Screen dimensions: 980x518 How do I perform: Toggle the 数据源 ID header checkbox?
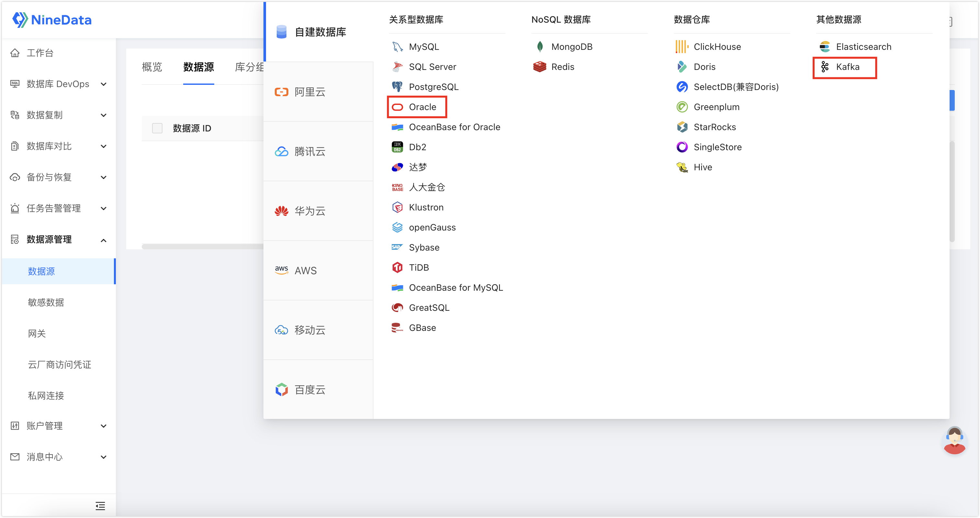(157, 128)
